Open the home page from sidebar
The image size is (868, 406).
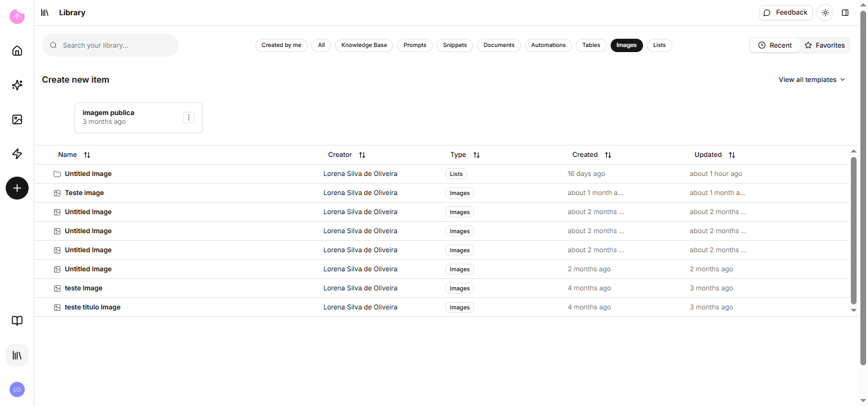pos(17,51)
